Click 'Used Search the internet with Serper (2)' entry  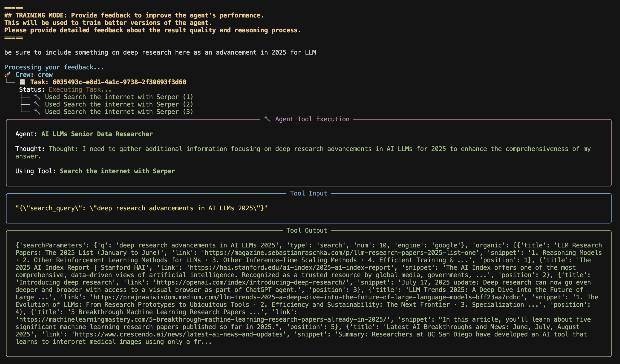pos(119,104)
